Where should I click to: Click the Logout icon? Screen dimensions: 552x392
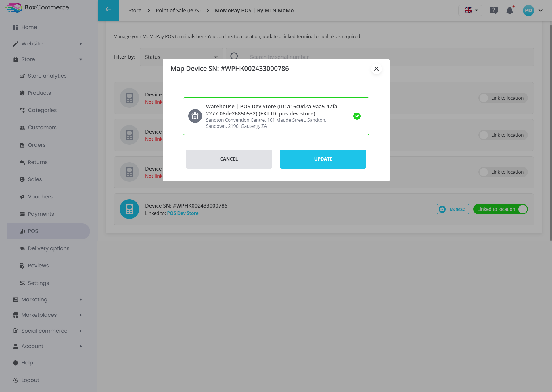pos(16,380)
